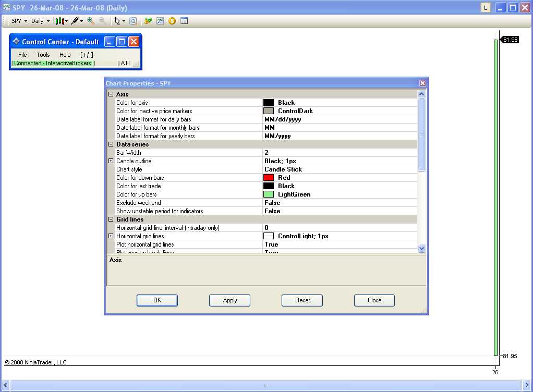The height and width of the screenshot is (392, 533).
Task: Edit the monthly bars date format MM
Action: click(x=340, y=127)
